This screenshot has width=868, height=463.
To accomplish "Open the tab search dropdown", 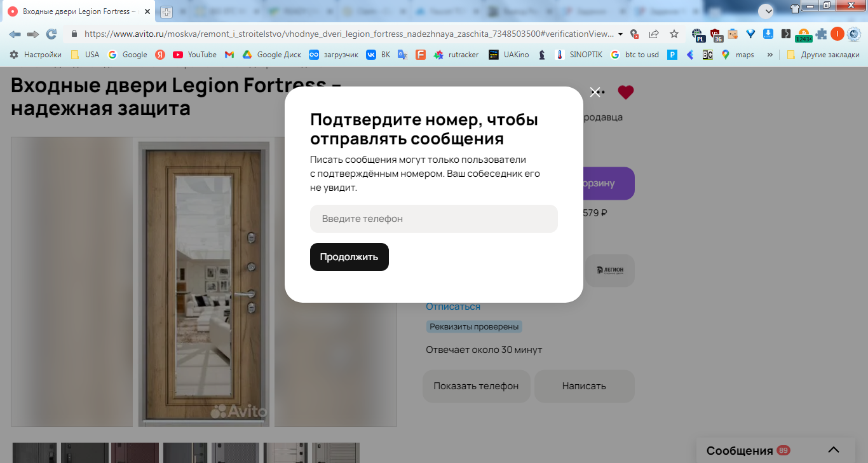I will coord(766,11).
